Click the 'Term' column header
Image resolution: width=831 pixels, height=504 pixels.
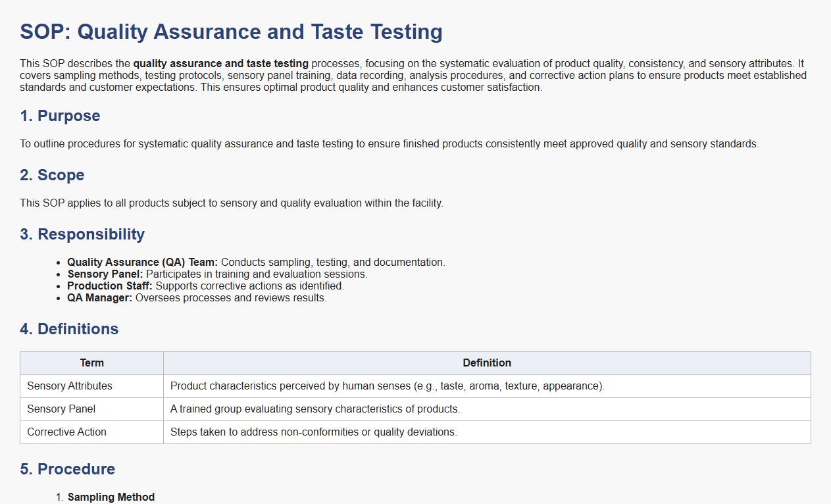(x=91, y=363)
